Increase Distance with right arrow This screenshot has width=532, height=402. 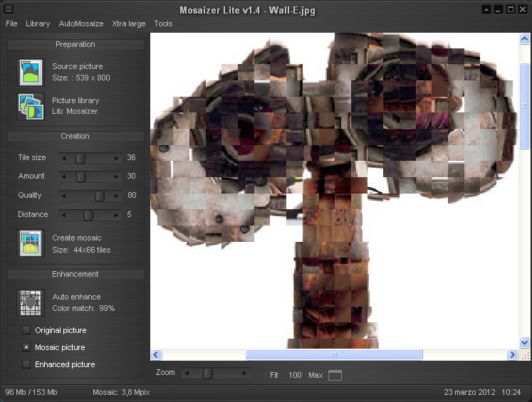point(116,215)
